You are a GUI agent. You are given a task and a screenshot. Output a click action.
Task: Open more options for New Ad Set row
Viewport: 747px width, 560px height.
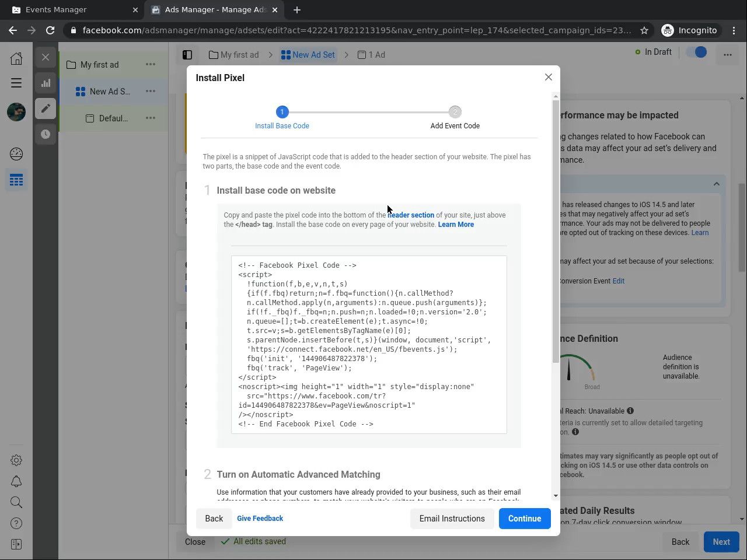[x=151, y=92]
